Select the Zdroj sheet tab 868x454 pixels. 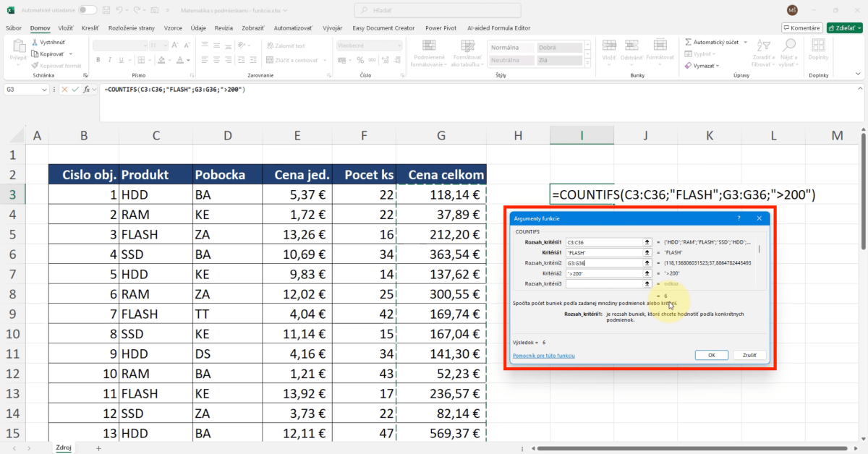(63, 447)
